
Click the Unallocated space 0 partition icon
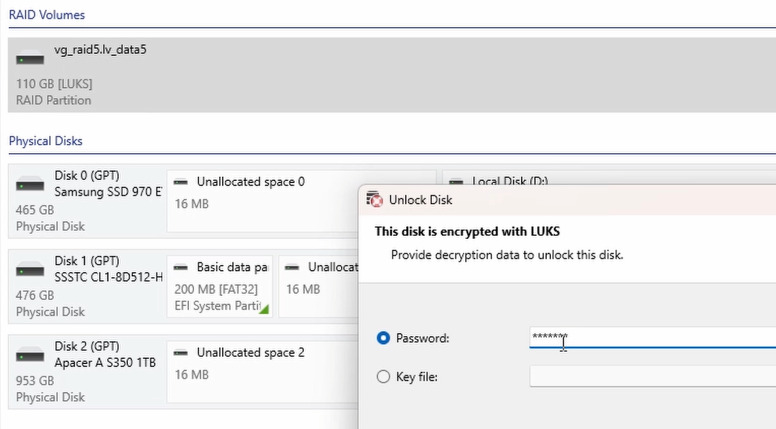coord(181,182)
